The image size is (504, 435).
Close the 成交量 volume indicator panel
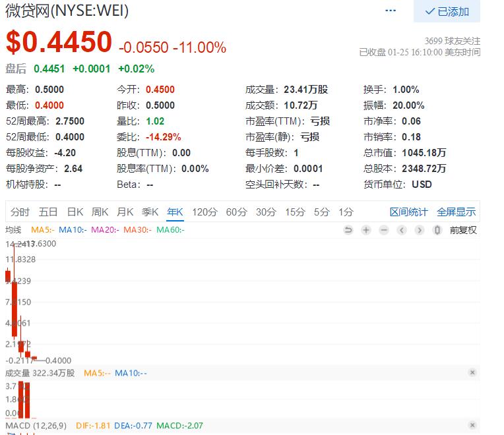tap(472, 372)
